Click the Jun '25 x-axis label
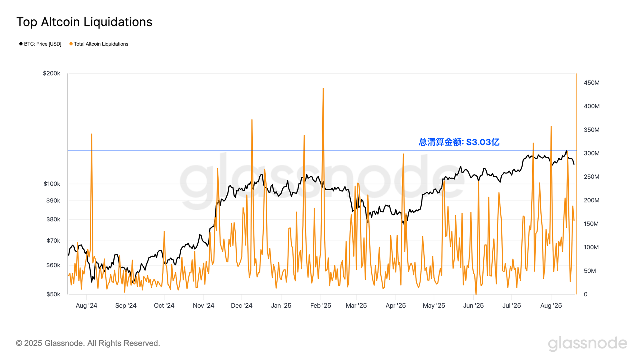The height and width of the screenshot is (362, 644). 473,306
